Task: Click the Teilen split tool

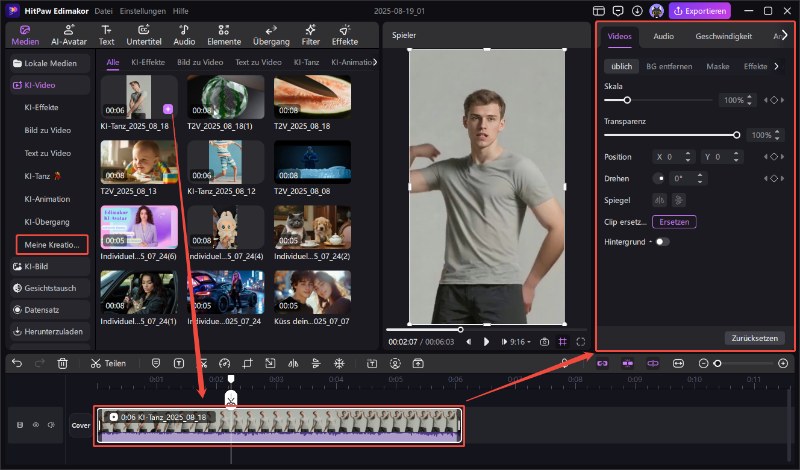Action: [x=108, y=363]
